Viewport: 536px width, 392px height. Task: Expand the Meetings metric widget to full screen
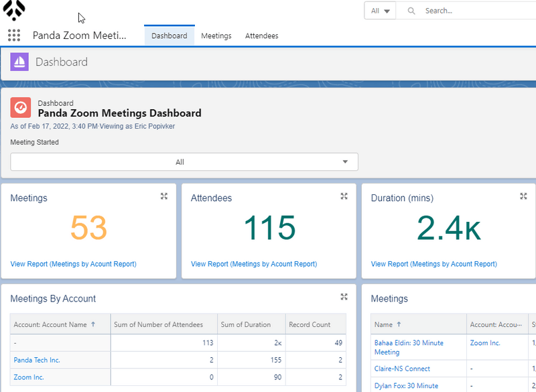[164, 196]
